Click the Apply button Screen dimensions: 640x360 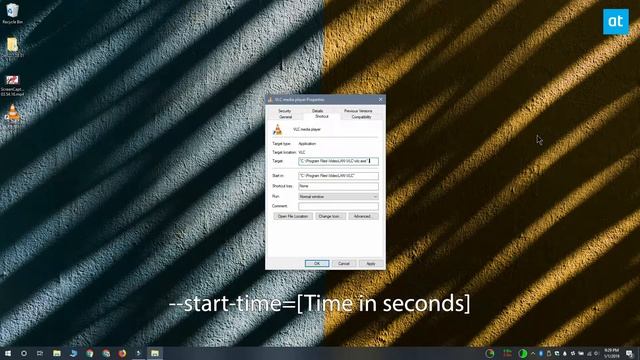[x=371, y=264]
